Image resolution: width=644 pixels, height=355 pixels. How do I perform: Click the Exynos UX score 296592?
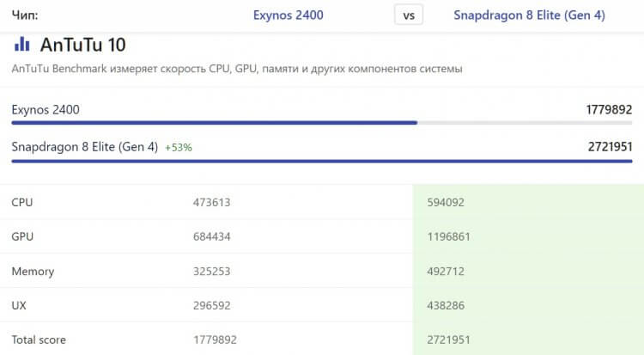tap(211, 305)
